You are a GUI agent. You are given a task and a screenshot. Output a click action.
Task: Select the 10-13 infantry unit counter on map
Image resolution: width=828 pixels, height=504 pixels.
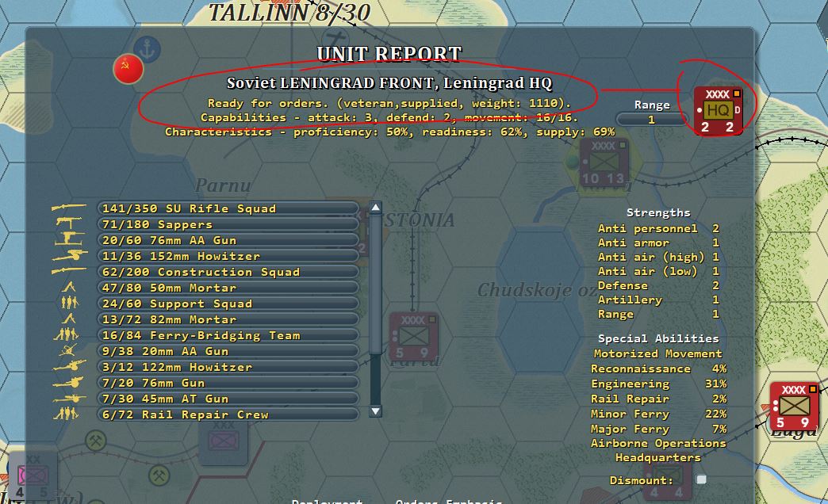pyautogui.click(x=604, y=163)
